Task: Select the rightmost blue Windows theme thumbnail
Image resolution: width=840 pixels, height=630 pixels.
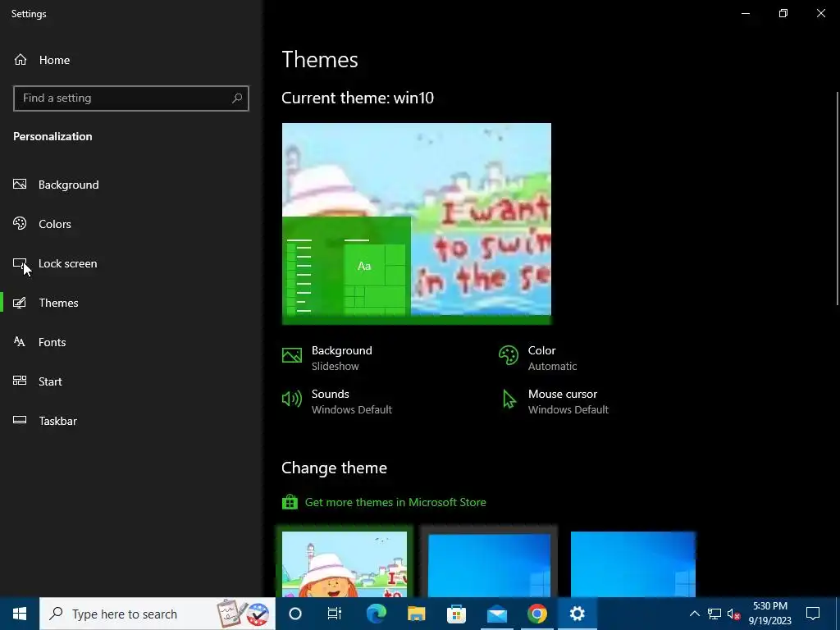Action: coord(632,564)
